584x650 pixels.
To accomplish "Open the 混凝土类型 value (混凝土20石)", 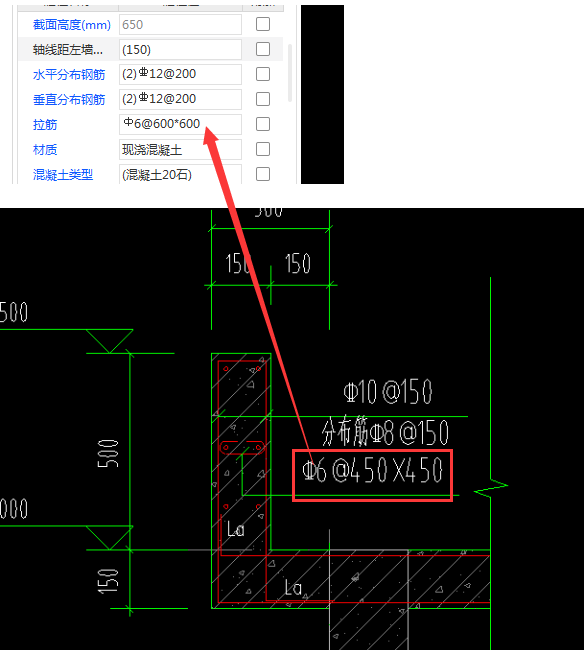I will [x=180, y=174].
